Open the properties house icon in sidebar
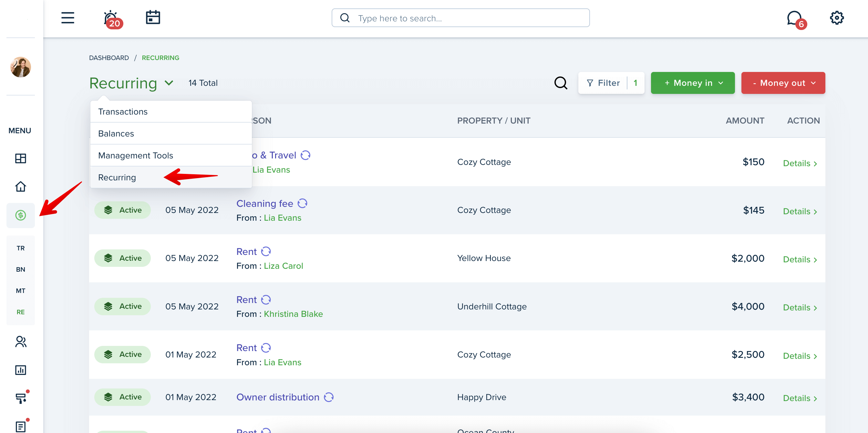The height and width of the screenshot is (433, 868). point(21,186)
